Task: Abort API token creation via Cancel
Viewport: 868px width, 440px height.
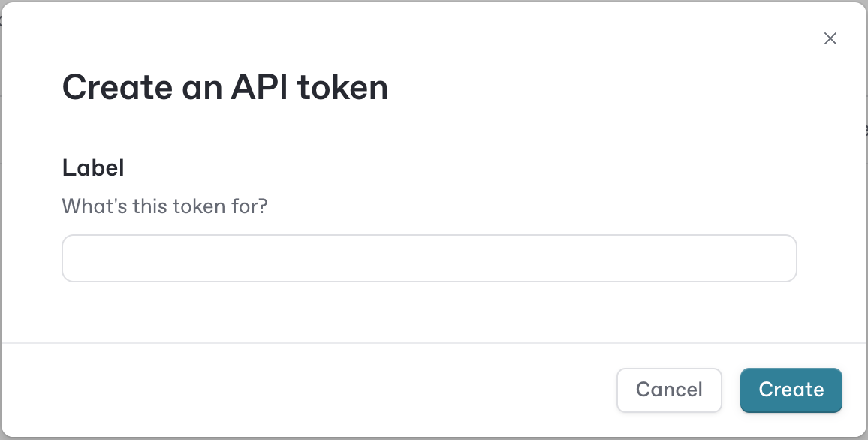Action: pyautogui.click(x=668, y=390)
